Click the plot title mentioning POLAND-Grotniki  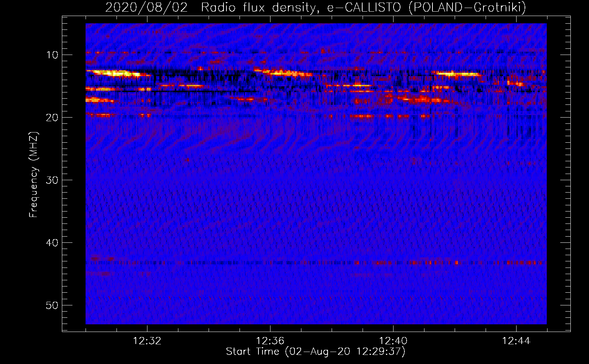pyautogui.click(x=316, y=7)
